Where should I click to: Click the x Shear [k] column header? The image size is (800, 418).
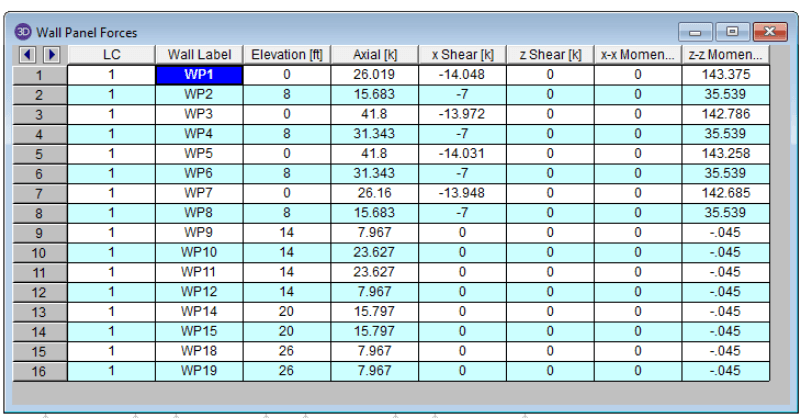click(x=462, y=54)
